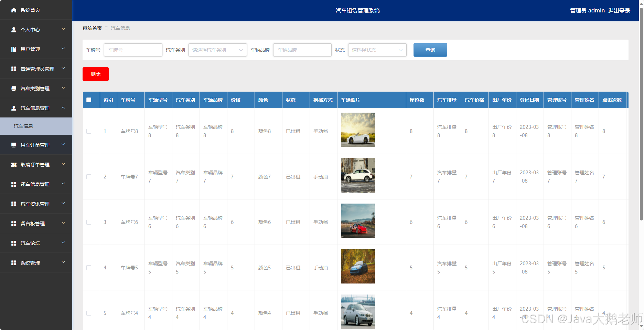Expand the 取消订单管理 chevron
This screenshot has width=644, height=330.
[x=63, y=164]
